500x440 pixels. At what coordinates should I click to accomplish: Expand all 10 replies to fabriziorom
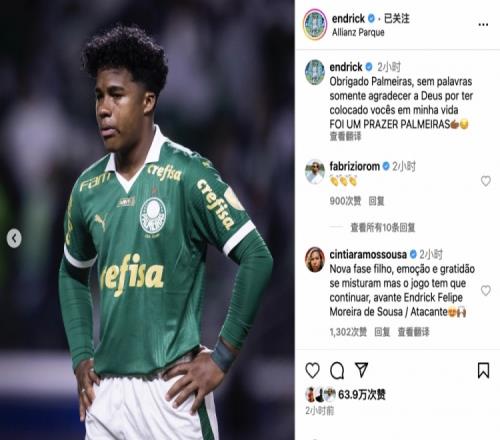pyautogui.click(x=382, y=228)
